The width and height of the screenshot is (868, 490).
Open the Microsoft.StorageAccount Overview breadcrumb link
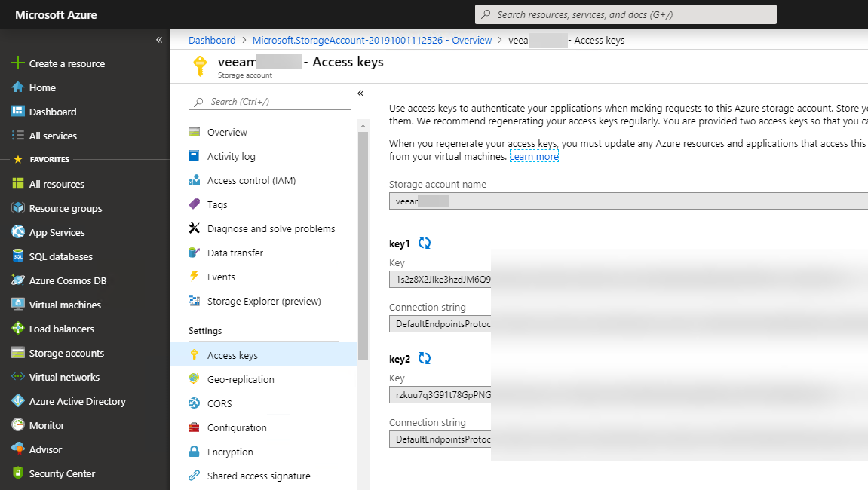(x=372, y=41)
